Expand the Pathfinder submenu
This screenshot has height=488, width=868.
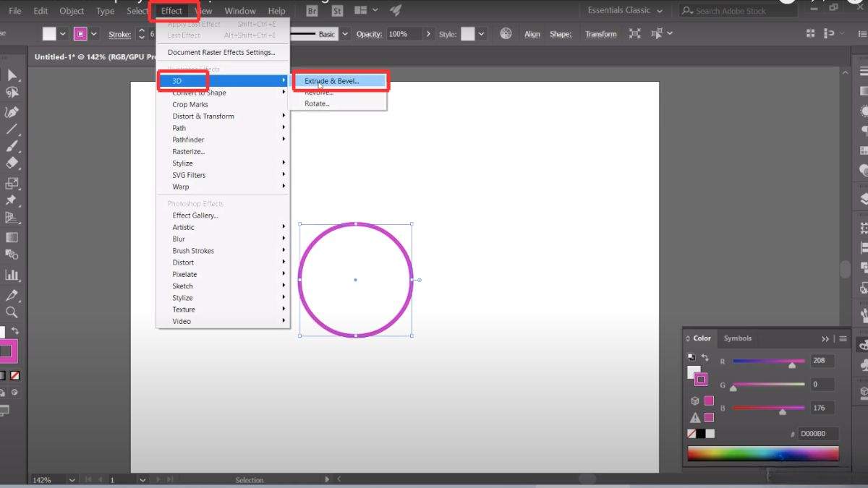pyautogui.click(x=223, y=140)
